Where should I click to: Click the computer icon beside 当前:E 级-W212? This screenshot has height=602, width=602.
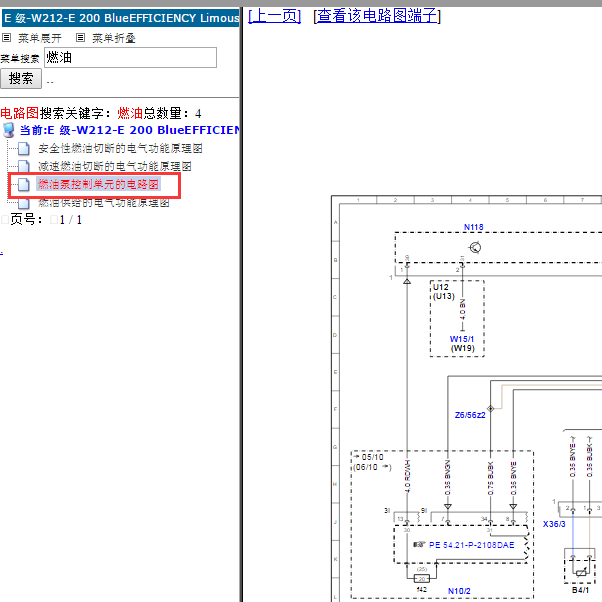(9, 130)
